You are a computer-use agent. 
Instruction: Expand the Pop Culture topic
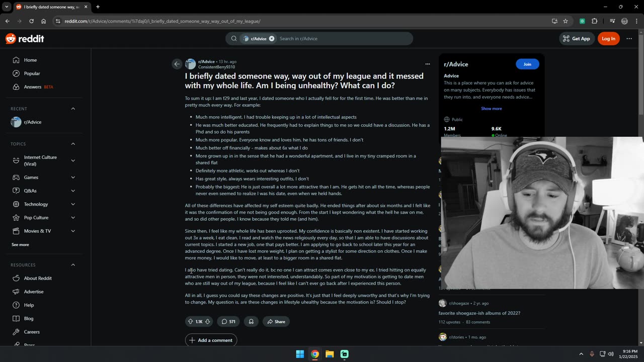coord(73,218)
